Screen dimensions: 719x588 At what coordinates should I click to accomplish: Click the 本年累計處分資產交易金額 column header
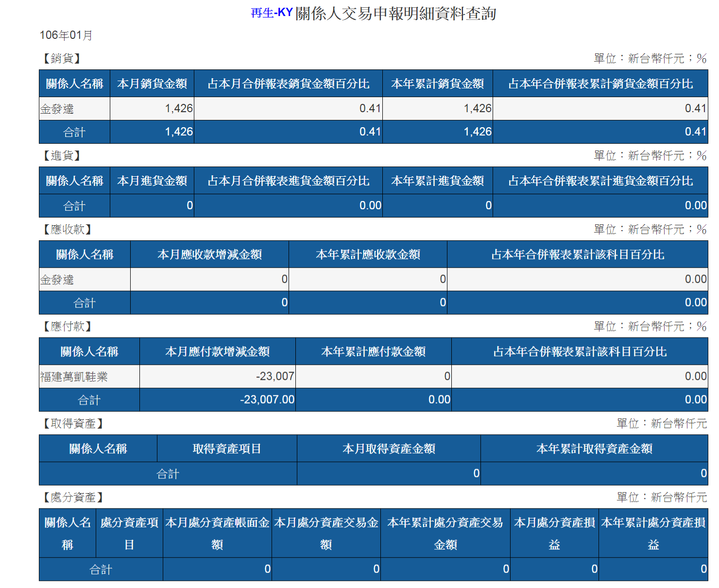(x=445, y=534)
